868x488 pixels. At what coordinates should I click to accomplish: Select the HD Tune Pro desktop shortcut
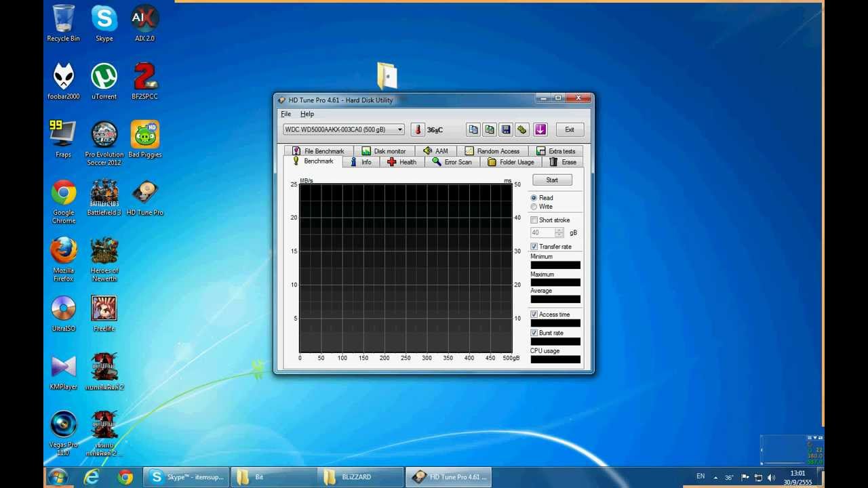[x=145, y=197]
